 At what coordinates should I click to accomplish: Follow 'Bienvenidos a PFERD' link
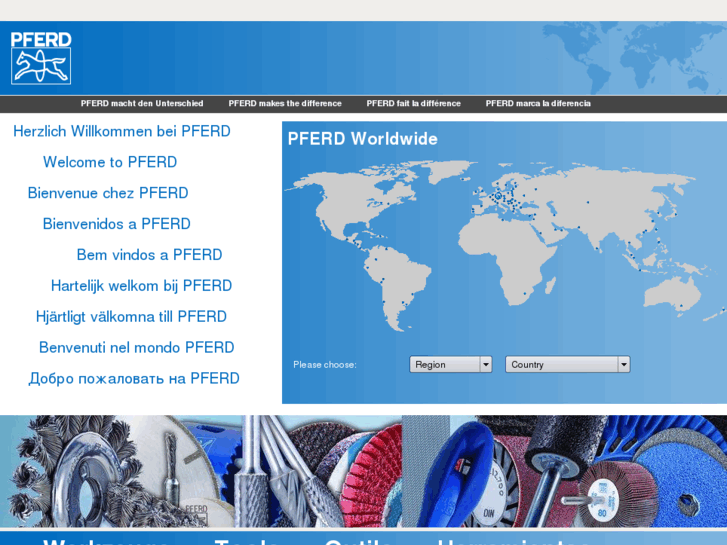[x=116, y=224]
